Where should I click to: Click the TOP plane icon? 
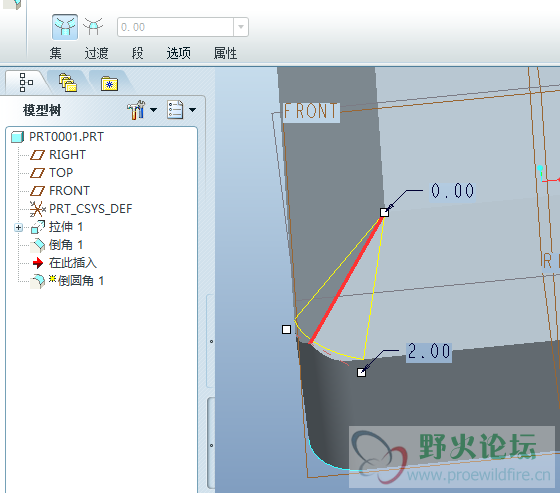38,173
